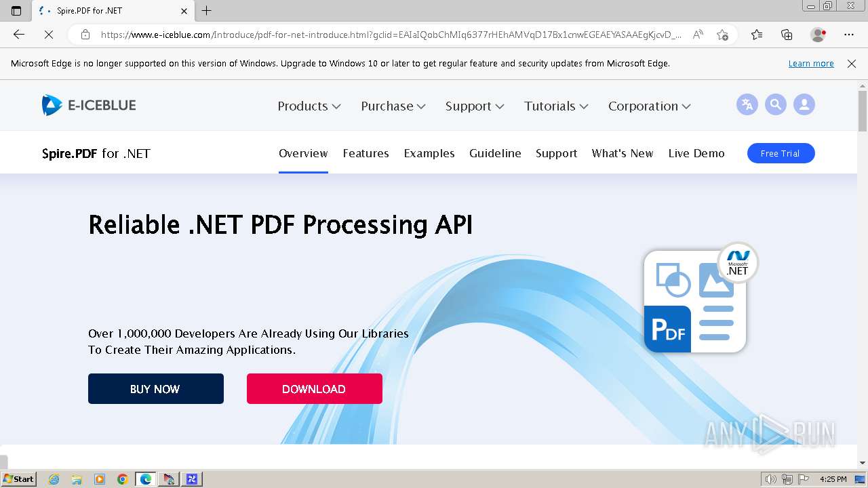Click the Spire.PDF for .NET title
The height and width of the screenshot is (488, 868).
(x=96, y=153)
